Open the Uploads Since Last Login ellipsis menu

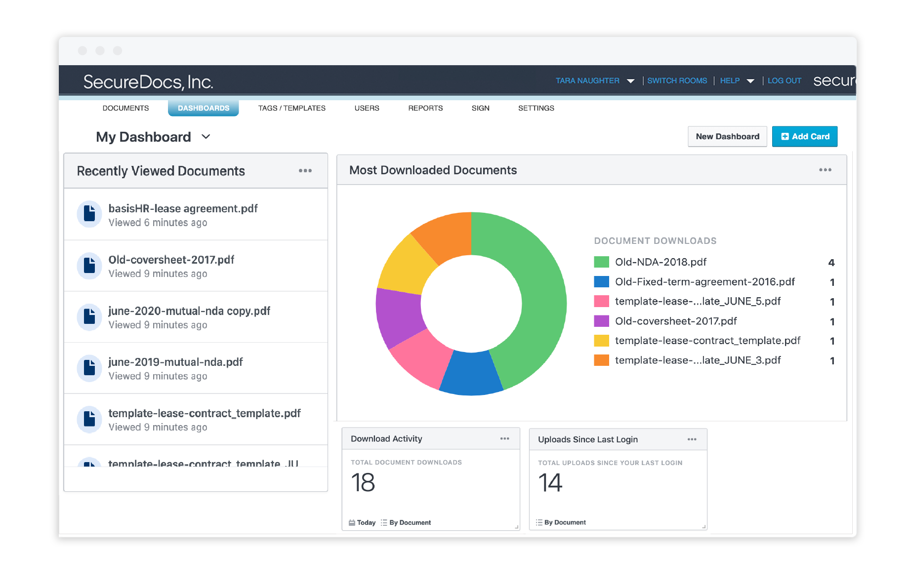click(691, 439)
